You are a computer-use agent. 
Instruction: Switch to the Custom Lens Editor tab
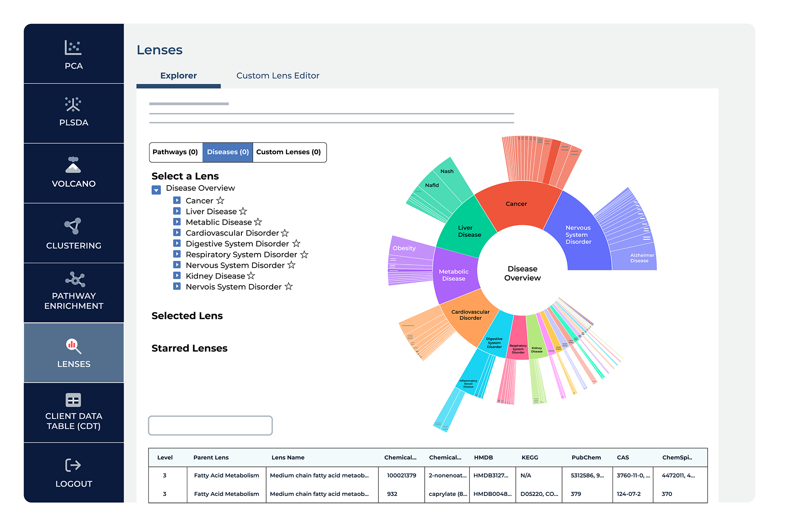[277, 76]
